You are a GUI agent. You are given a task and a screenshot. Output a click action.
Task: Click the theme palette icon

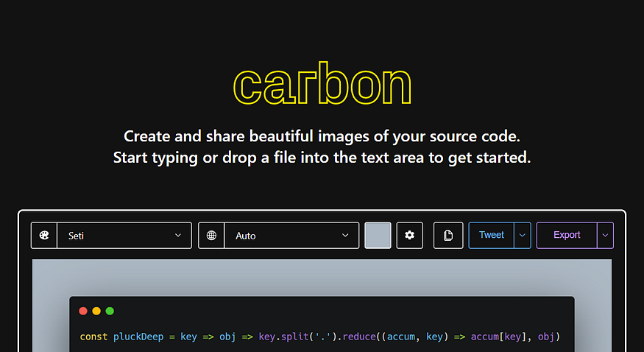tap(44, 236)
